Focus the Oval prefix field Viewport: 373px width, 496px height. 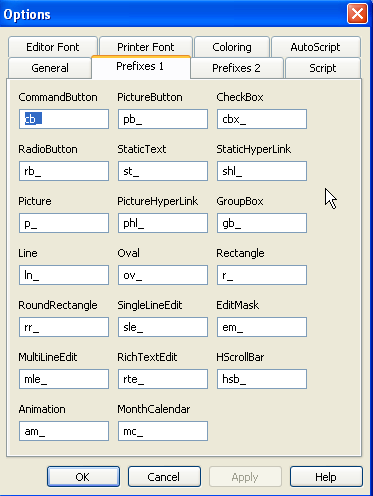163,275
